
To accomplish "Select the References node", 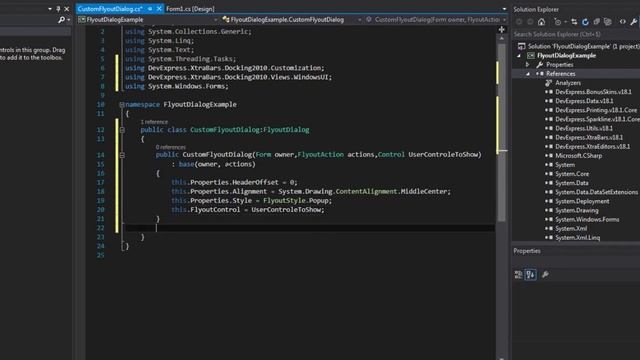I will (x=560, y=74).
